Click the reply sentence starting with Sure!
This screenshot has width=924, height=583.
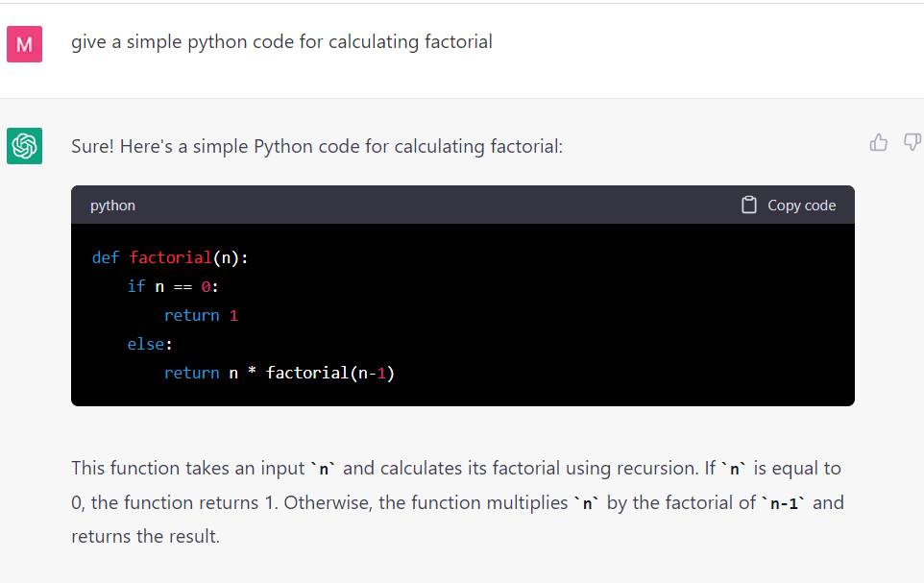(x=317, y=146)
